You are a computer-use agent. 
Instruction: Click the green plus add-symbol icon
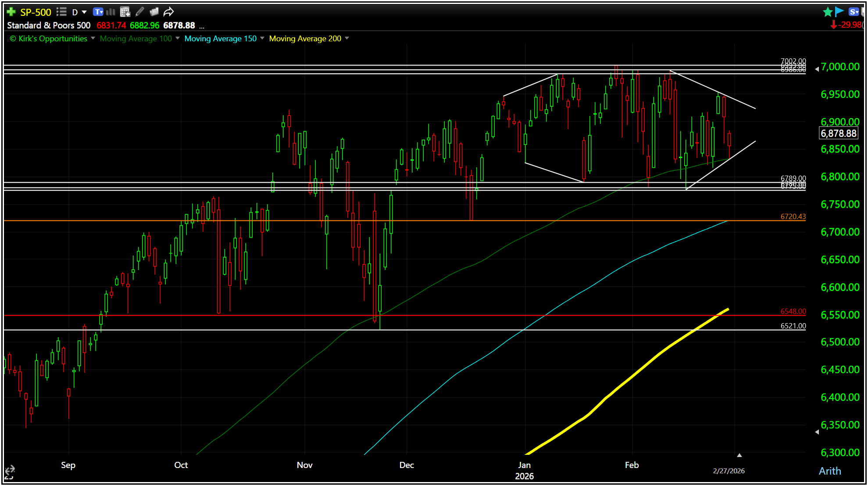point(11,12)
